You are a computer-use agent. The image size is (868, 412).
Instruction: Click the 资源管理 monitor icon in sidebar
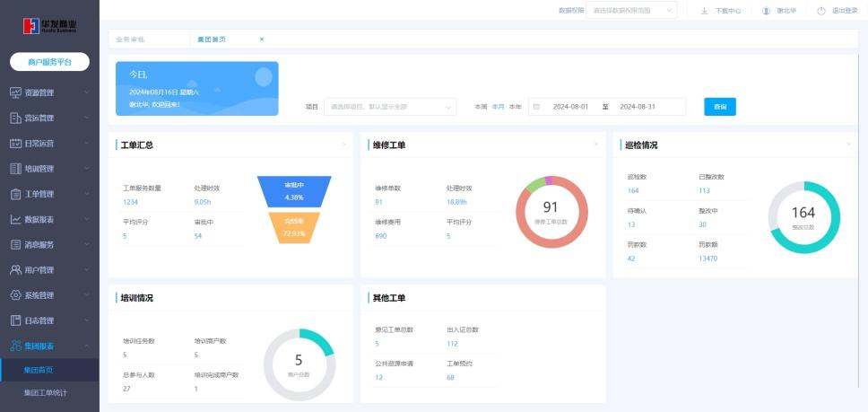(x=15, y=92)
